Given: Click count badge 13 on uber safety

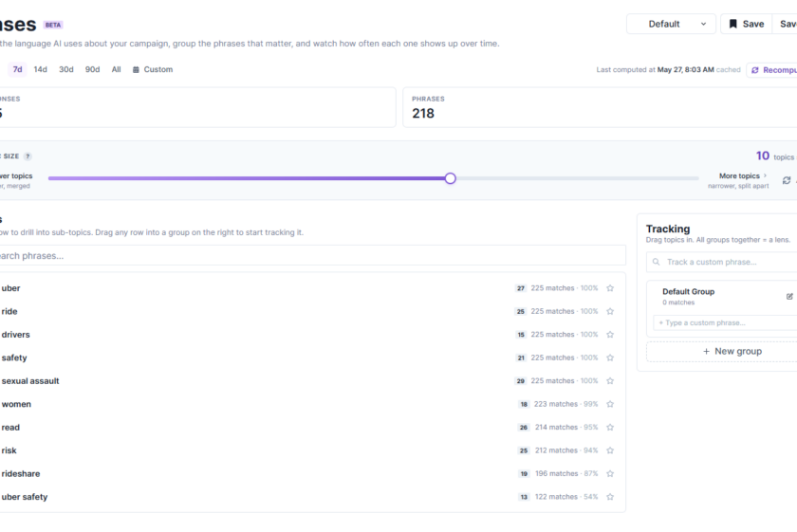Looking at the screenshot, I should point(524,497).
